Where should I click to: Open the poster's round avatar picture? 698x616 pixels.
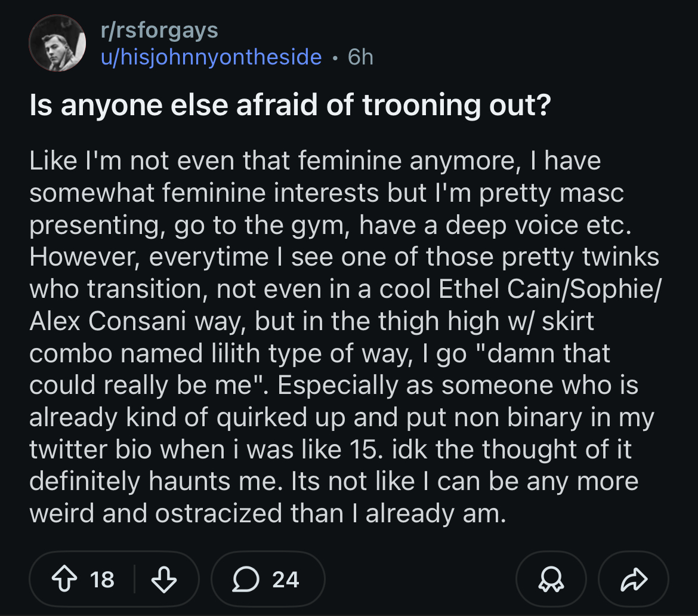(57, 43)
